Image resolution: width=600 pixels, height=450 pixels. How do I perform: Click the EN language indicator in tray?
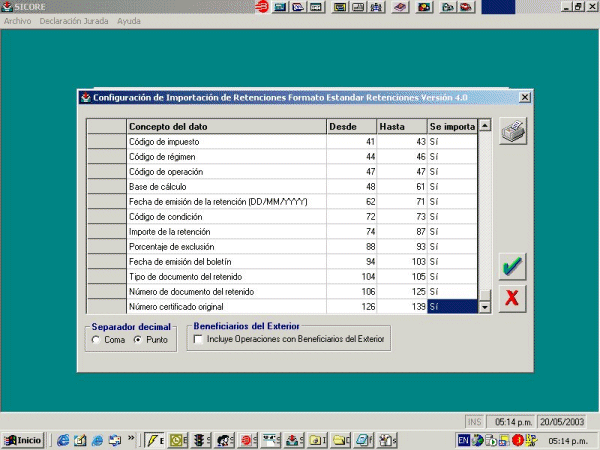464,439
